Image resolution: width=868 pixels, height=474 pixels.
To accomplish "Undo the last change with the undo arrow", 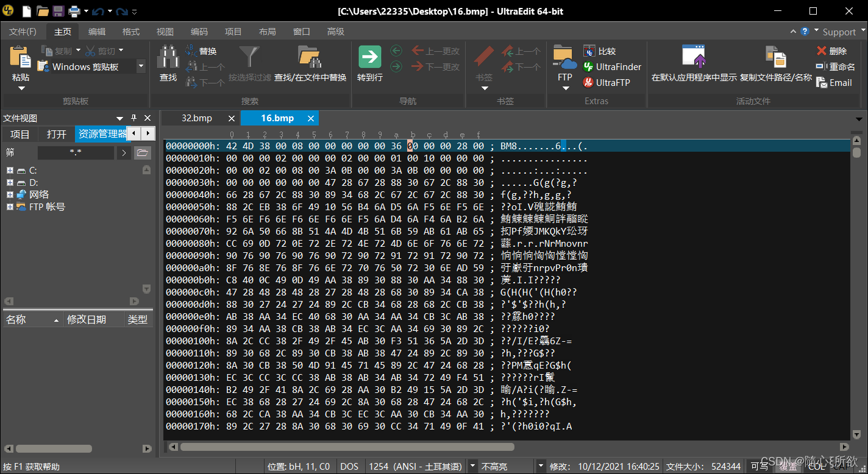I will 98,11.
